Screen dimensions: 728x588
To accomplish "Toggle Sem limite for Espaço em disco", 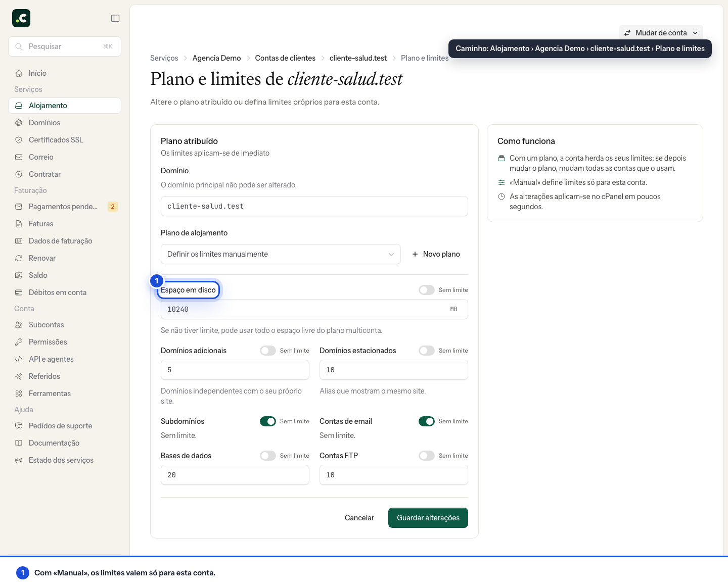I will coord(427,290).
